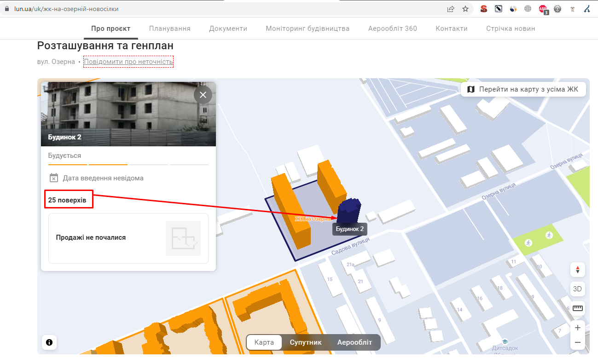Viewport: 598px width, 364px height.
Task: Click the 25 поверхів text
Action: [67, 200]
